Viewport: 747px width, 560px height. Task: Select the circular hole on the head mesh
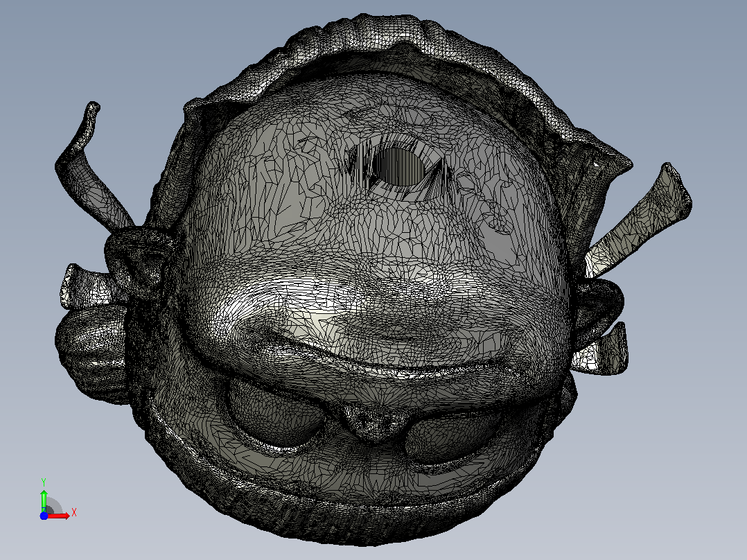pyautogui.click(x=398, y=166)
